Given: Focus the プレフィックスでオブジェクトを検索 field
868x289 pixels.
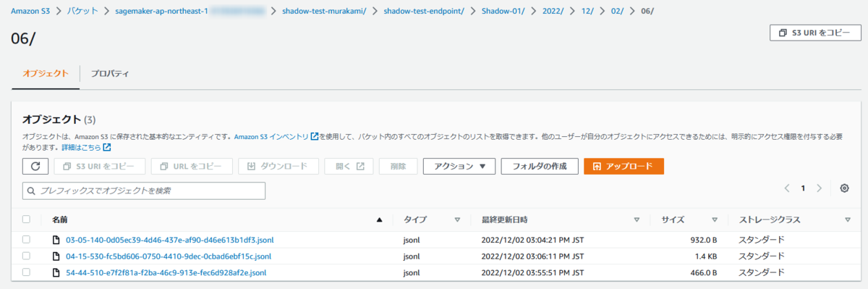Looking at the screenshot, I should 144,190.
